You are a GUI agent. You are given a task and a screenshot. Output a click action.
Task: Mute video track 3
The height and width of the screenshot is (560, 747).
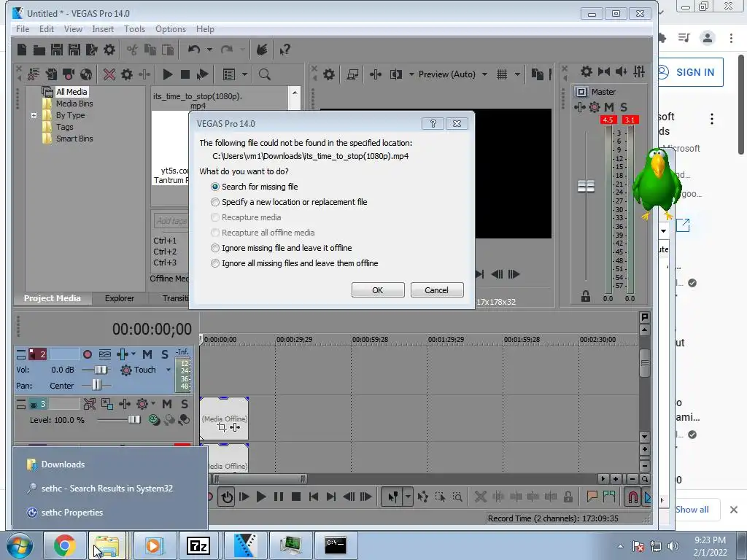(x=167, y=404)
